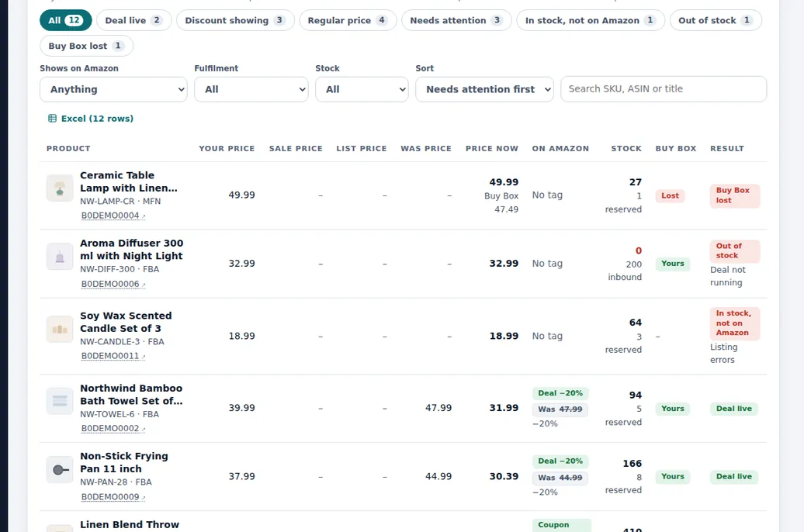
Task: Filter by Discount showing chip
Action: 235,20
